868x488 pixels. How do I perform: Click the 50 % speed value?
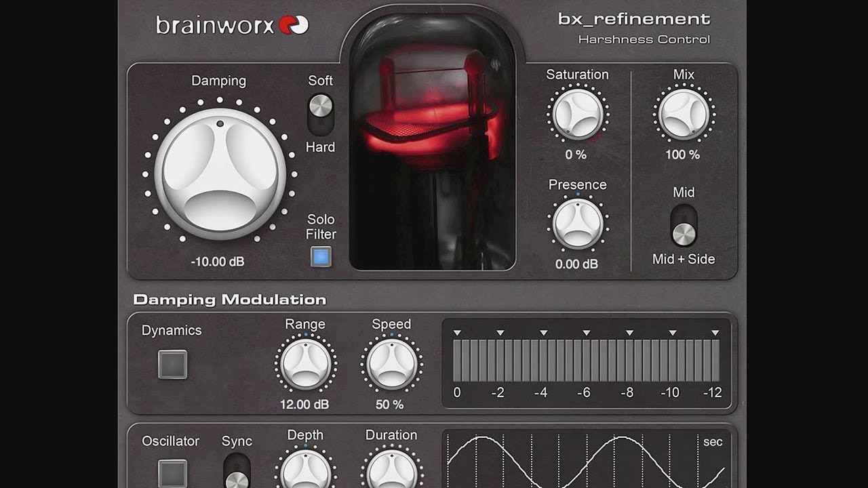pos(390,405)
